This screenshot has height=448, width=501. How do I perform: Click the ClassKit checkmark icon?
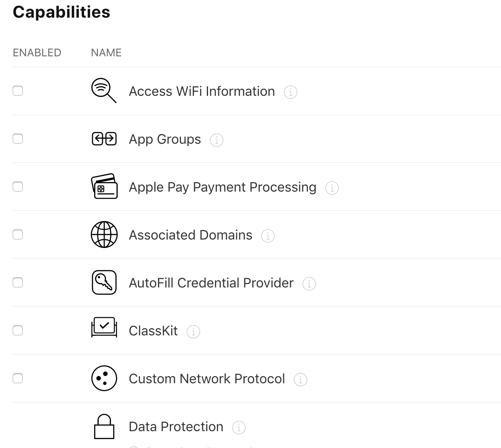[x=104, y=327]
